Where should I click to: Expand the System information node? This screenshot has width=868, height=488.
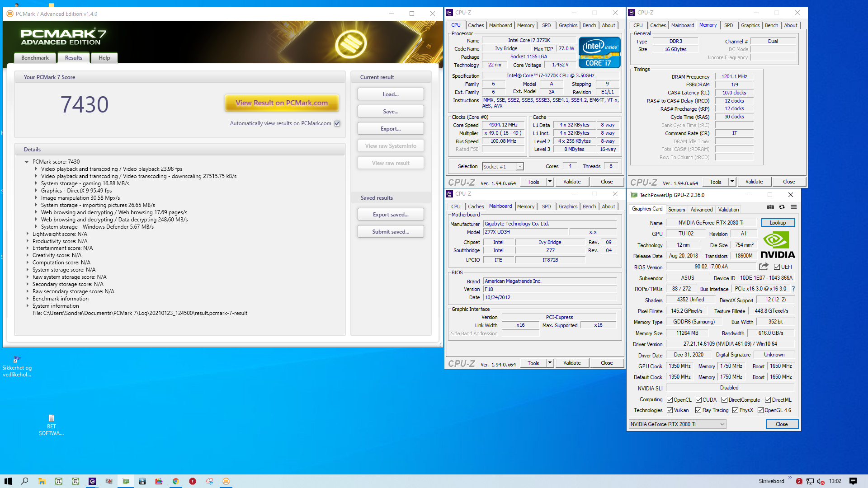pyautogui.click(x=28, y=306)
